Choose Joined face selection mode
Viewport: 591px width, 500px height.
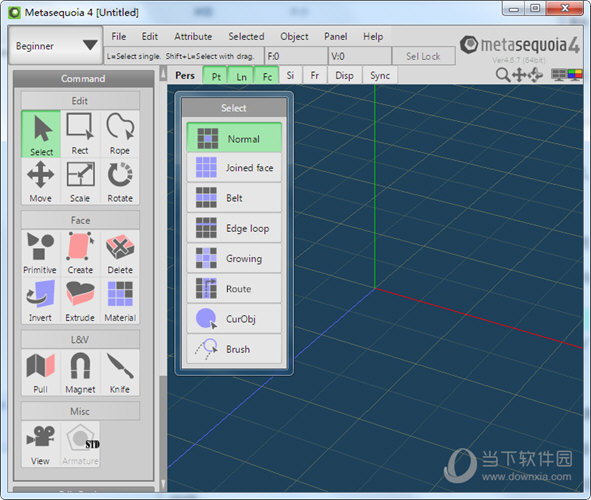[x=234, y=168]
